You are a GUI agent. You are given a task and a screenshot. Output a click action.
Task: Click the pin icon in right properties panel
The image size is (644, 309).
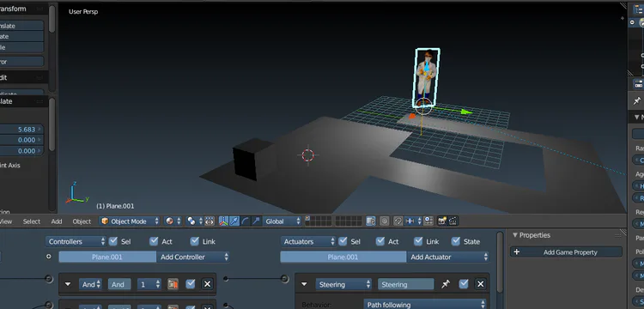(636, 100)
